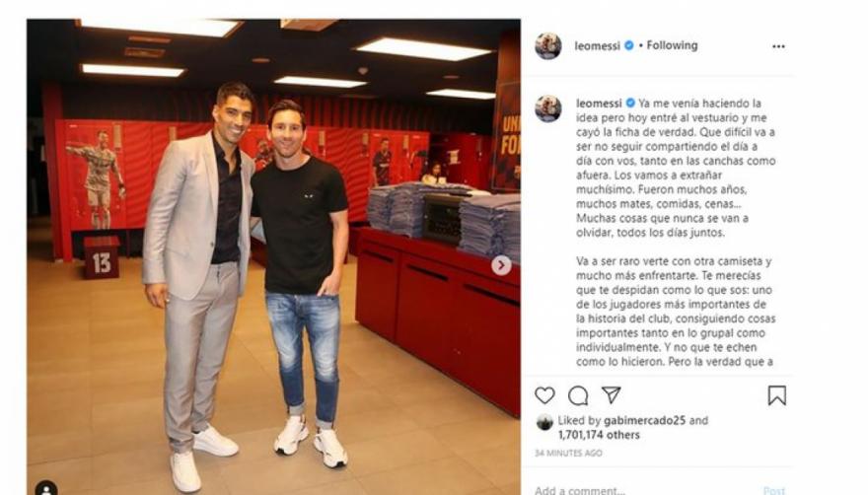The height and width of the screenshot is (495, 868).
Task: Click the verified badge in the header
Action: [x=629, y=45]
